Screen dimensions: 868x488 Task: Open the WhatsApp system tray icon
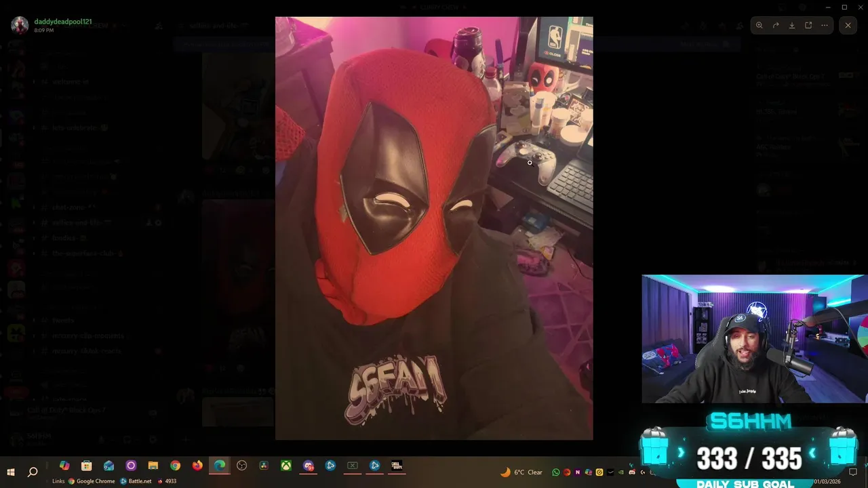(x=556, y=472)
